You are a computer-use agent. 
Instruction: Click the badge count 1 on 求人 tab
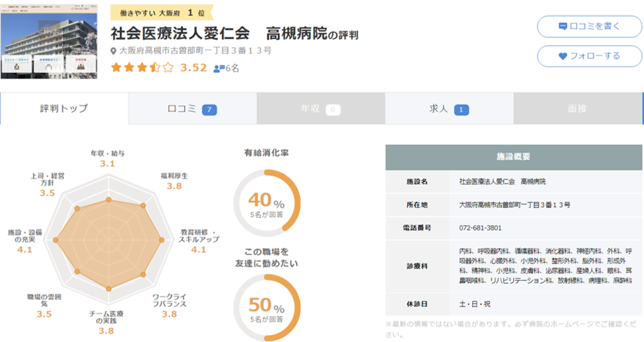[x=461, y=109]
